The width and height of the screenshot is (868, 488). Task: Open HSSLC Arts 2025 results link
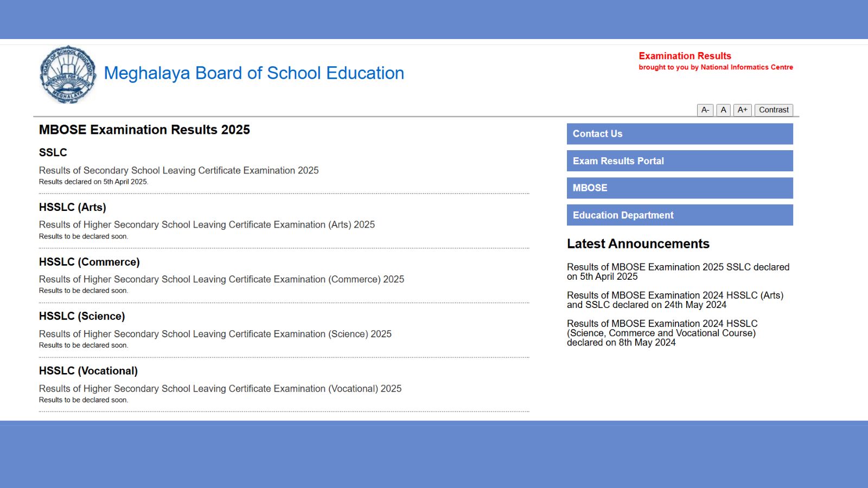(207, 224)
